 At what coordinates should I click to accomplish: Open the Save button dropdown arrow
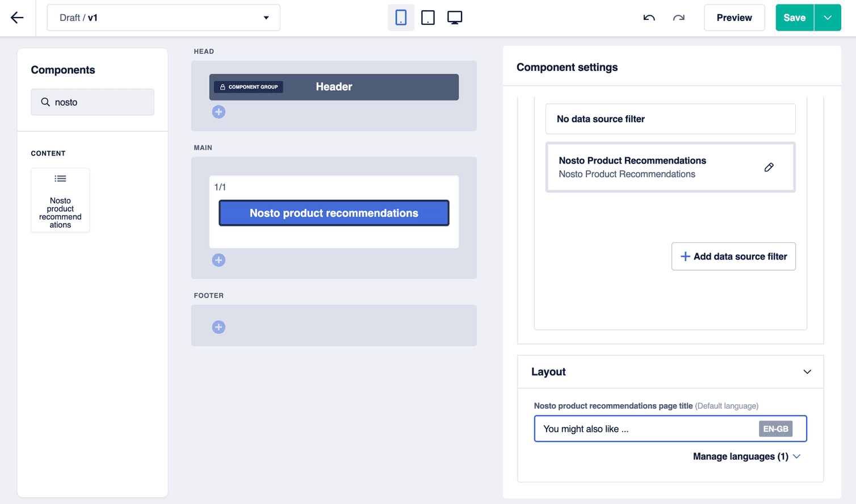click(x=827, y=18)
